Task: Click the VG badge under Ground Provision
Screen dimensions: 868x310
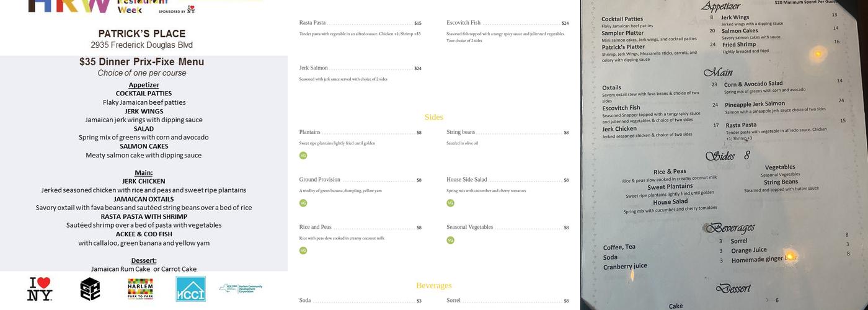Action: coord(303,203)
